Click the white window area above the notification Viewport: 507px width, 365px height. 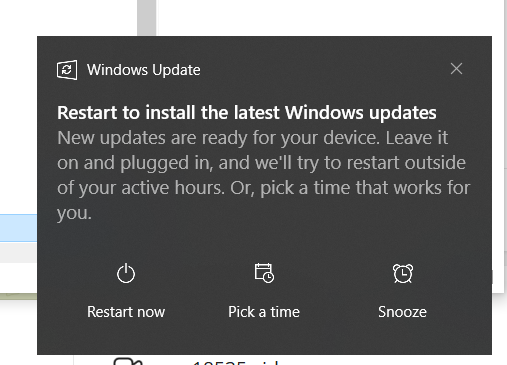pos(330,18)
